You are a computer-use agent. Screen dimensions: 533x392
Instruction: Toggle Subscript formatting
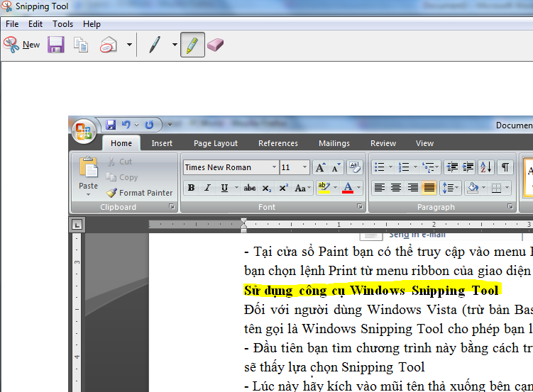pos(267,188)
